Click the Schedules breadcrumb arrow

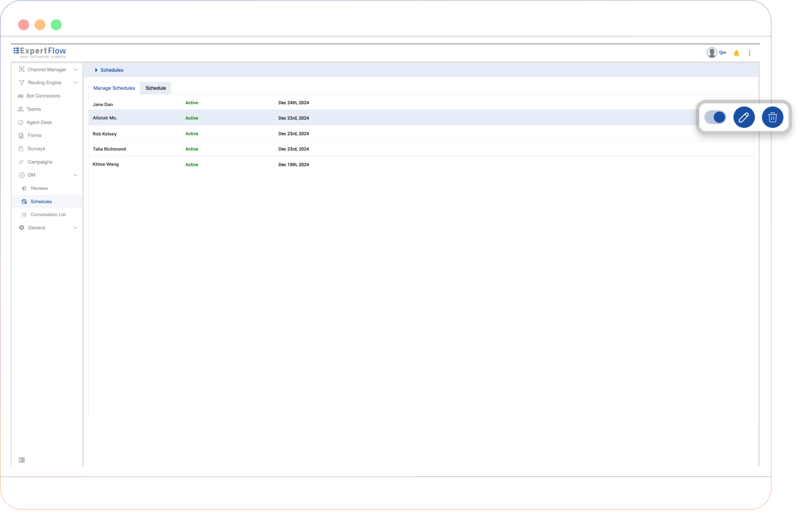[x=96, y=70]
